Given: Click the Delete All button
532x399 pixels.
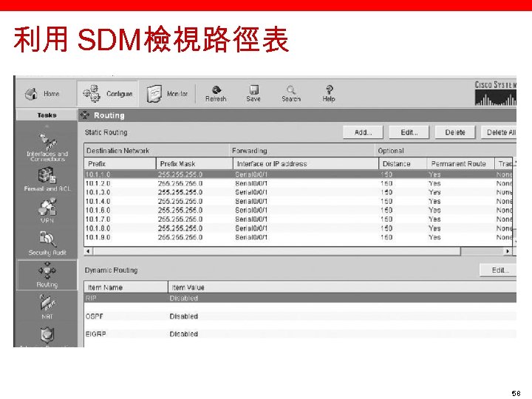Looking at the screenshot, I should pos(499,132).
